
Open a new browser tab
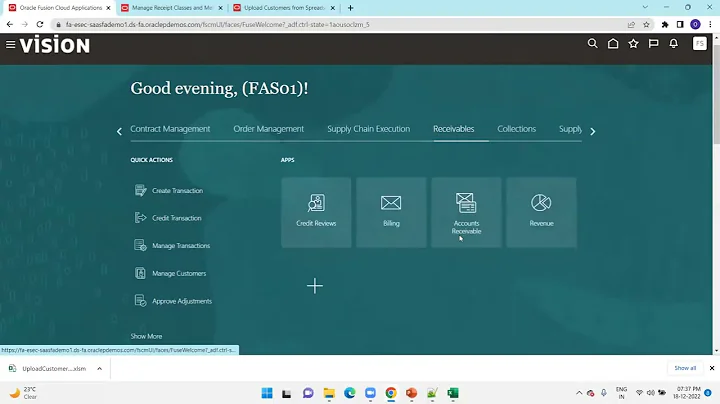coord(350,8)
